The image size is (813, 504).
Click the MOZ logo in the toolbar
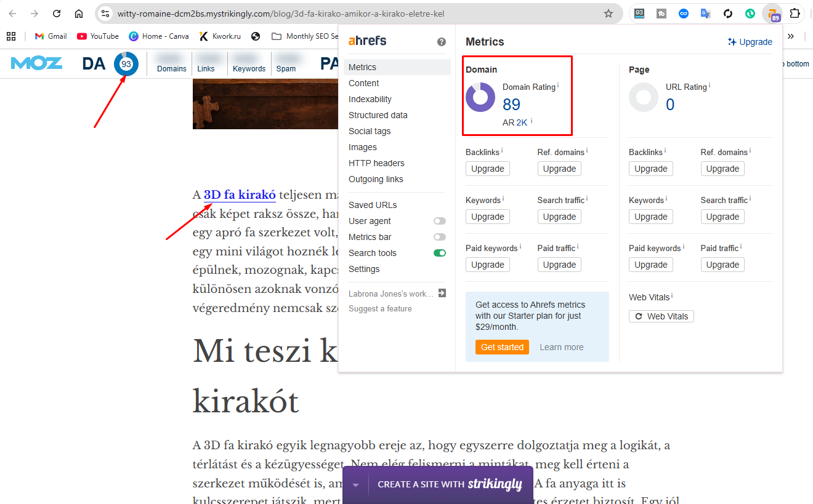tap(36, 63)
